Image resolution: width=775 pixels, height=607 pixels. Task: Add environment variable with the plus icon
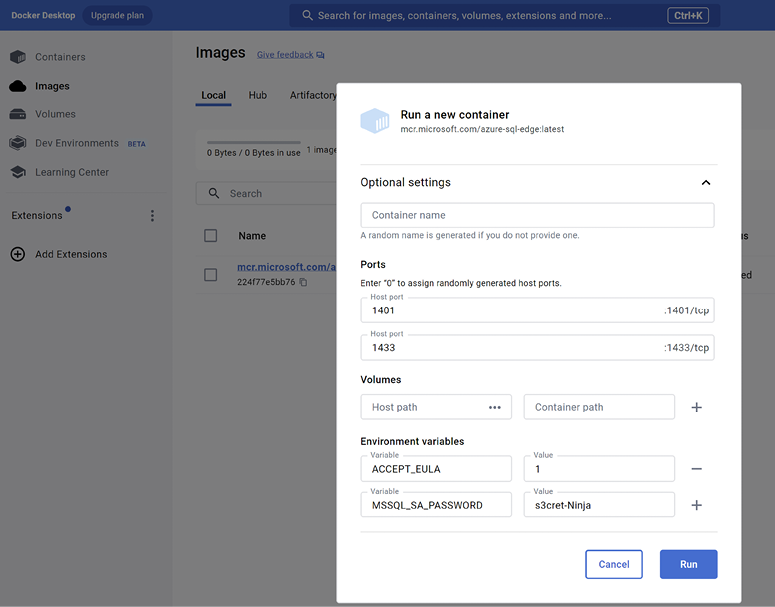pyautogui.click(x=696, y=505)
